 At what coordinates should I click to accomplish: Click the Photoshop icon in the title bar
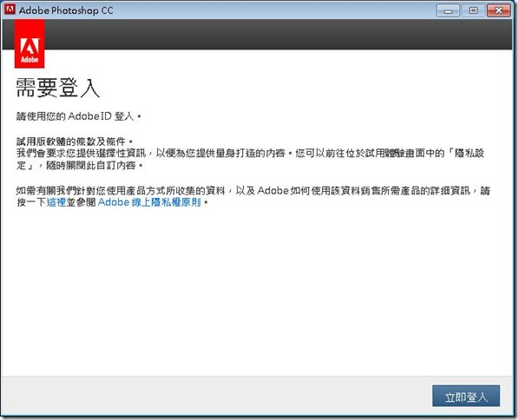pos(10,10)
